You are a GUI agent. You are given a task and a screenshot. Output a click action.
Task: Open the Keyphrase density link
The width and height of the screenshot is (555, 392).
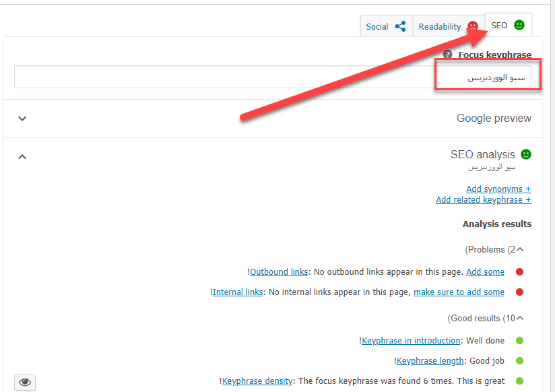pyautogui.click(x=257, y=381)
